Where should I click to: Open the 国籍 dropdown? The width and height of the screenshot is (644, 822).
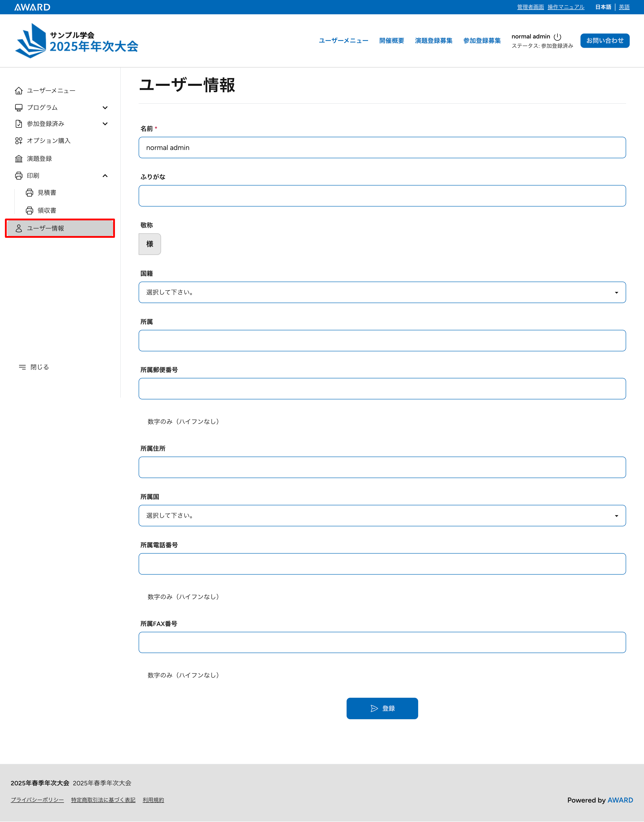pos(382,293)
